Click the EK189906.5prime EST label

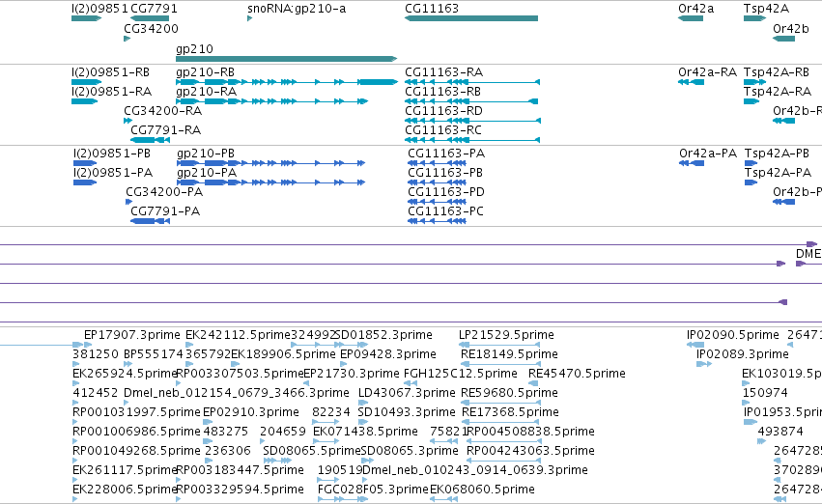[x=283, y=354]
